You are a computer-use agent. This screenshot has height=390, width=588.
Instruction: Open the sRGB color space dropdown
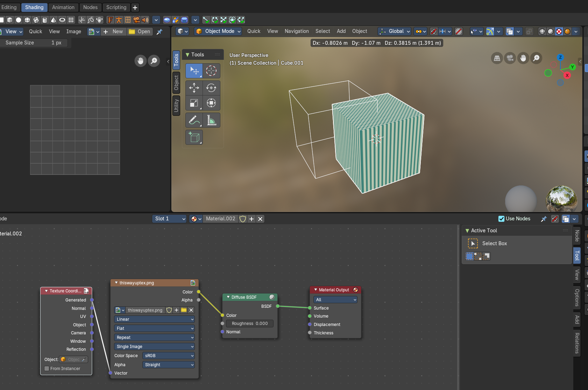coord(168,356)
